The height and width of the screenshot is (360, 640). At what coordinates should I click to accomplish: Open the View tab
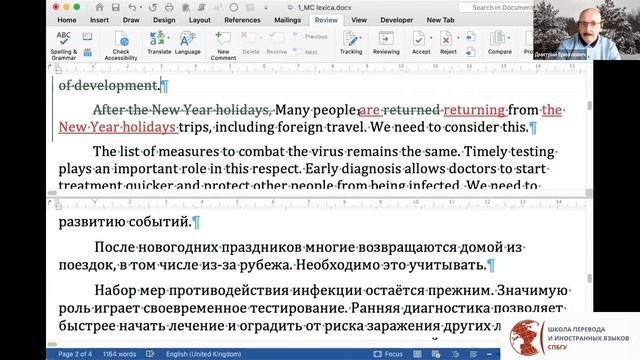pos(359,20)
